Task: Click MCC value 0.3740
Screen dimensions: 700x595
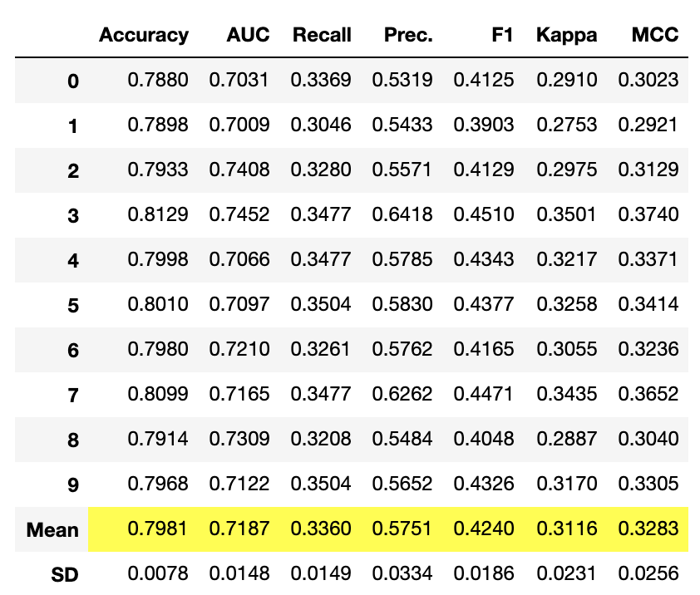Action: tap(648, 214)
